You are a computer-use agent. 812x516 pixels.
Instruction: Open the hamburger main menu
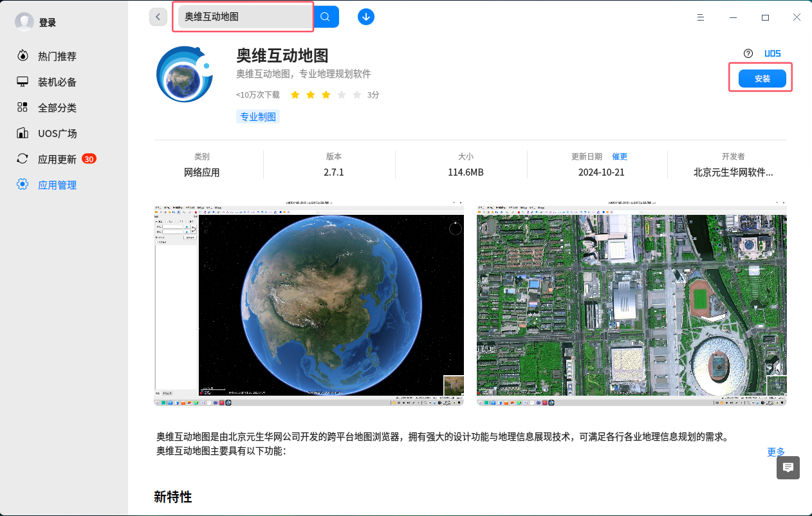(x=701, y=17)
